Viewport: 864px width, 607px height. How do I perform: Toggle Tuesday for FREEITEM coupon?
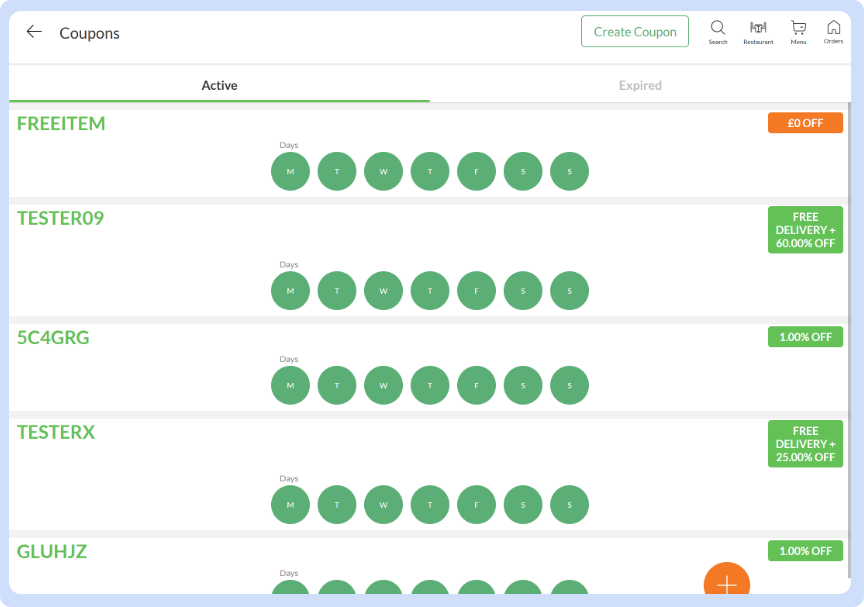(337, 171)
